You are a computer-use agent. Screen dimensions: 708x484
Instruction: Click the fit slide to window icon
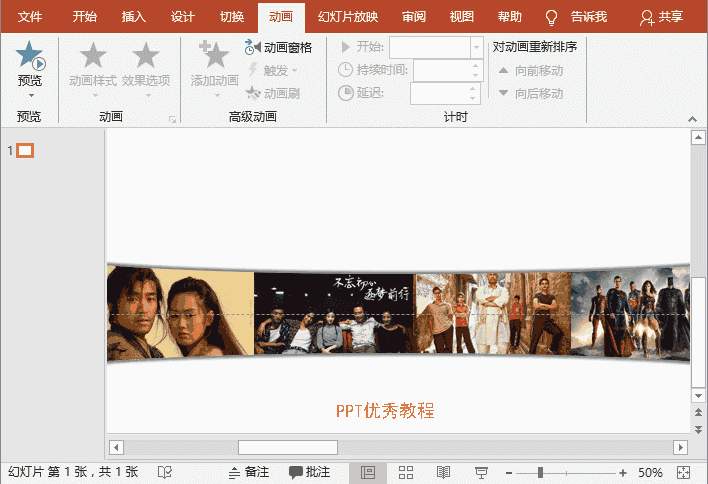[684, 472]
